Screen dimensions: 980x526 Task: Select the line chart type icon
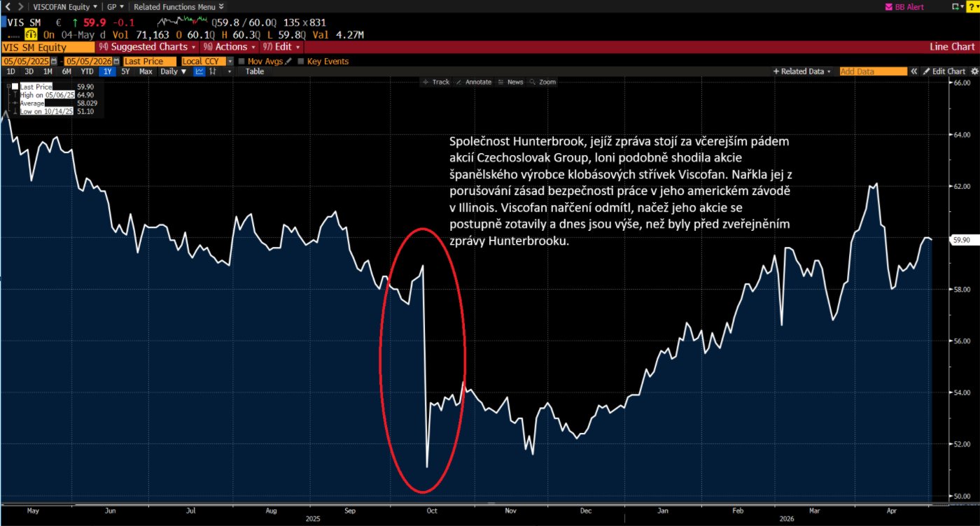point(199,71)
